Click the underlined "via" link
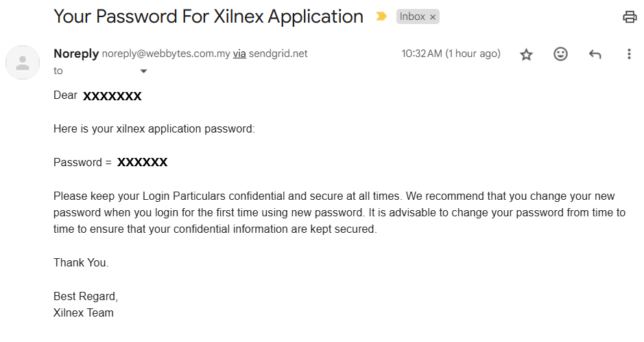This screenshot has width=644, height=342. click(239, 54)
